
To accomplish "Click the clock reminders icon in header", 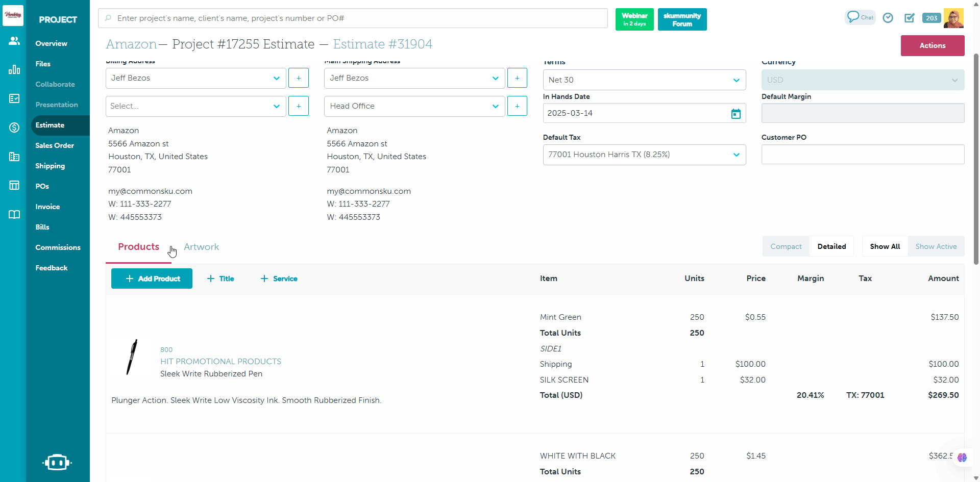I will (888, 18).
